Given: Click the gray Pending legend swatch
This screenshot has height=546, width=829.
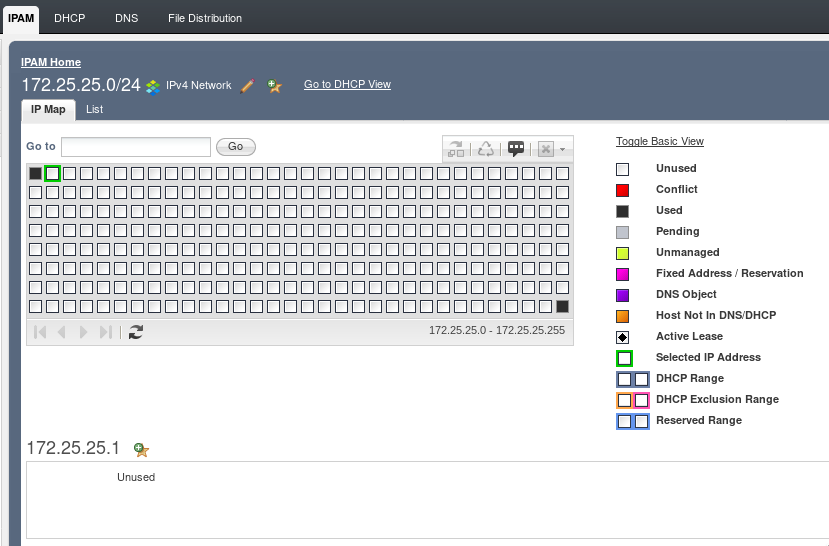Looking at the screenshot, I should 623,232.
